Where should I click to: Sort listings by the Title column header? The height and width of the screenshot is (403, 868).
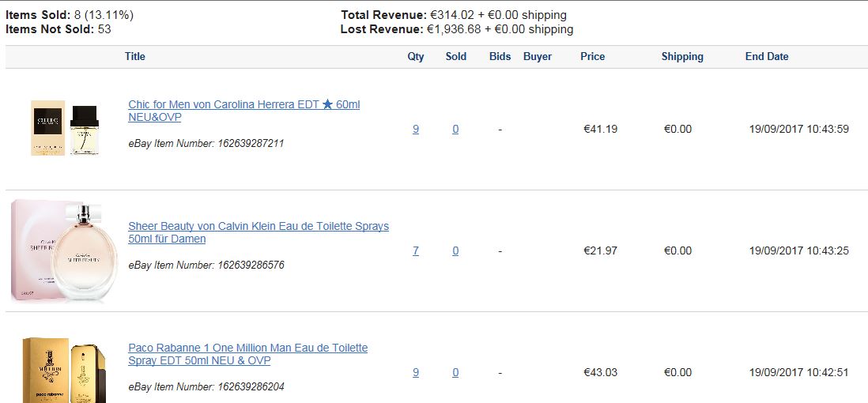[x=135, y=56]
